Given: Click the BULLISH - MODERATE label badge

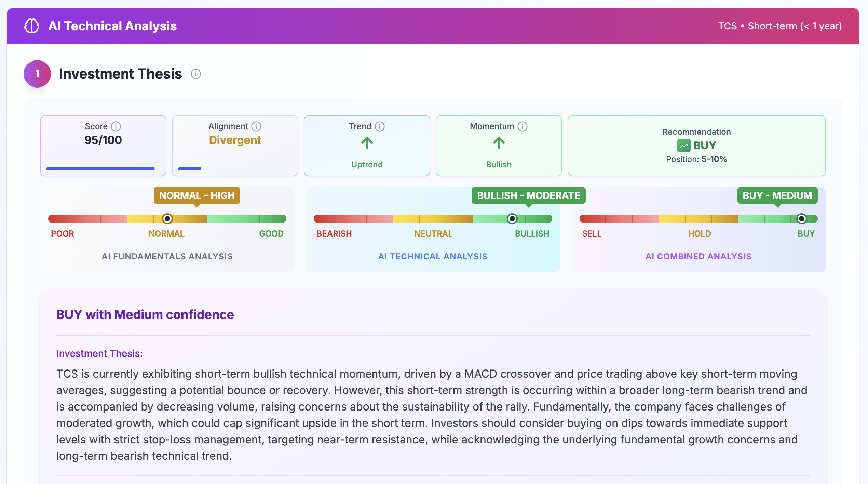Looking at the screenshot, I should pos(528,196).
